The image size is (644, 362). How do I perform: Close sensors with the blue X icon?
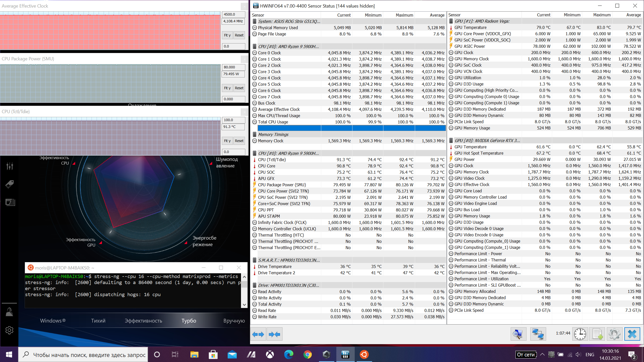[x=632, y=334]
